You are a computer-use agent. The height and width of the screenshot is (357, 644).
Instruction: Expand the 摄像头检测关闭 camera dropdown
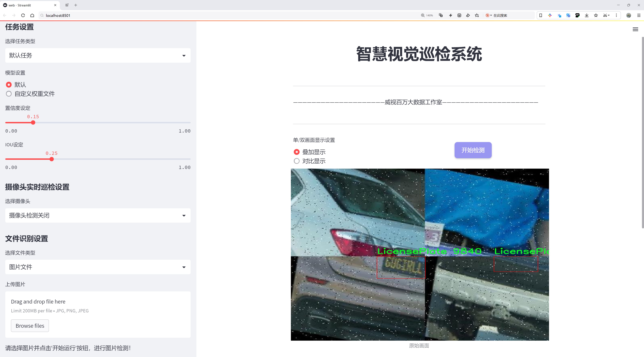click(98, 215)
